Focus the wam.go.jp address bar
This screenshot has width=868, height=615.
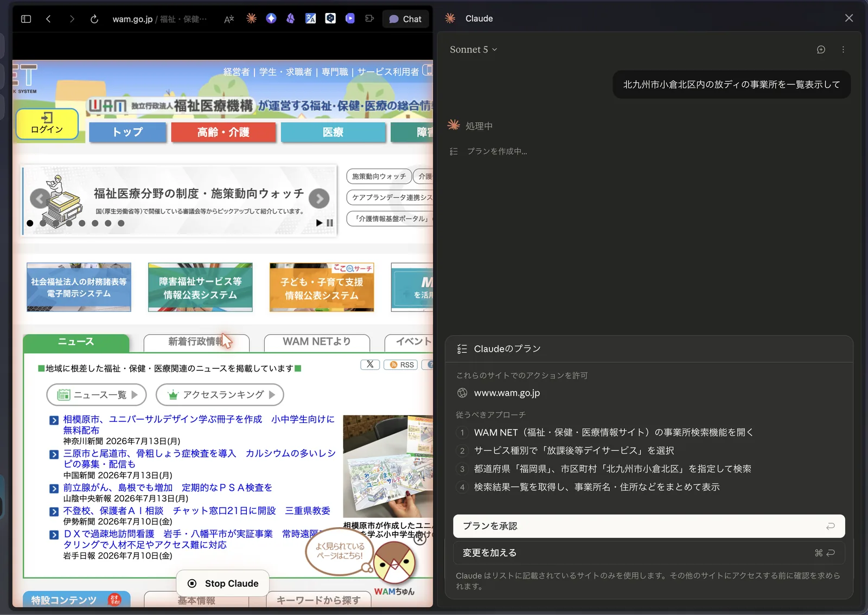tap(159, 19)
